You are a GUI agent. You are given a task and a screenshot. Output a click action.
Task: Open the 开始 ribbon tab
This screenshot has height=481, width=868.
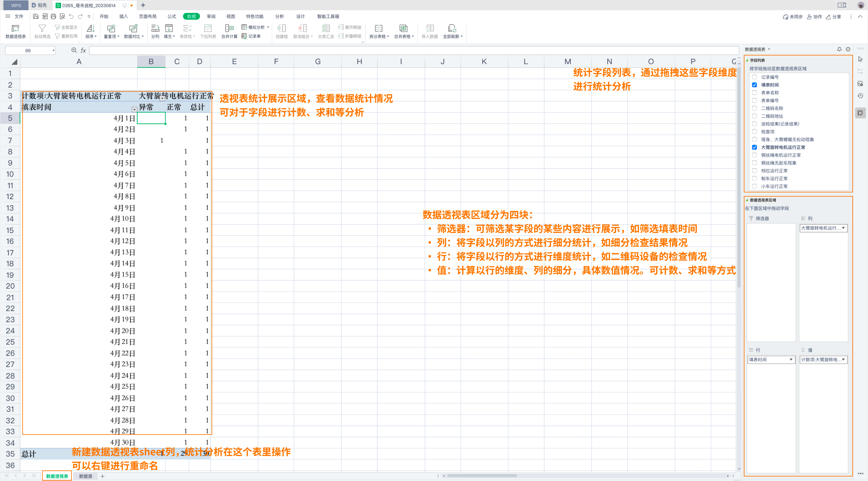(104, 16)
